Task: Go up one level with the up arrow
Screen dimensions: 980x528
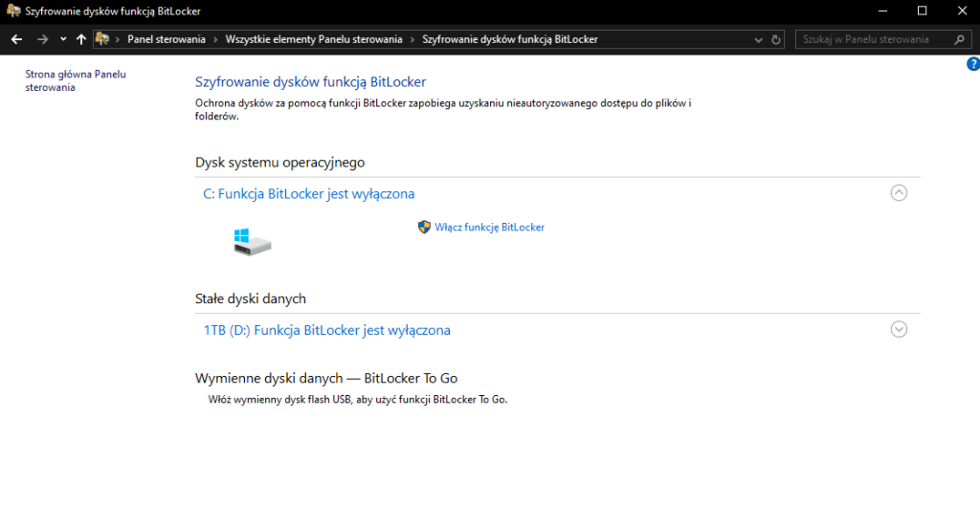Action: pyautogui.click(x=81, y=39)
